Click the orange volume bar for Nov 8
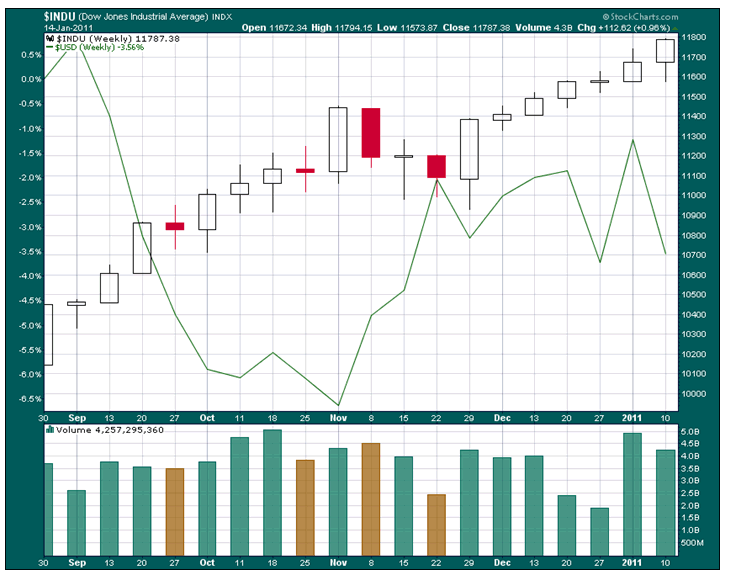Image resolution: width=729 pixels, height=573 pixels. tap(371, 499)
